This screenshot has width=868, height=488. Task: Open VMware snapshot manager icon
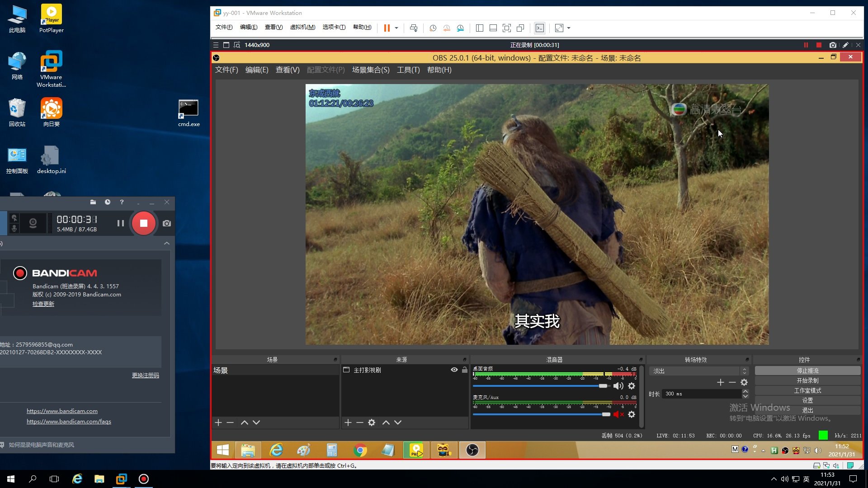click(460, 28)
